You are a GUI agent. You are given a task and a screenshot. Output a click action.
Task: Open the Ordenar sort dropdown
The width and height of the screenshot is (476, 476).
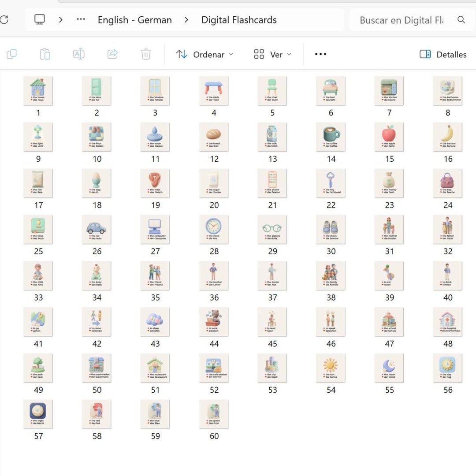[x=205, y=55]
